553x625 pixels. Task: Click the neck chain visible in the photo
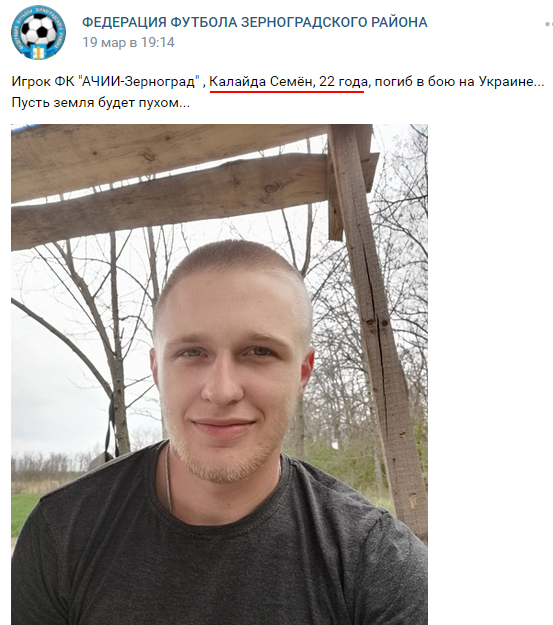pyautogui.click(x=168, y=478)
